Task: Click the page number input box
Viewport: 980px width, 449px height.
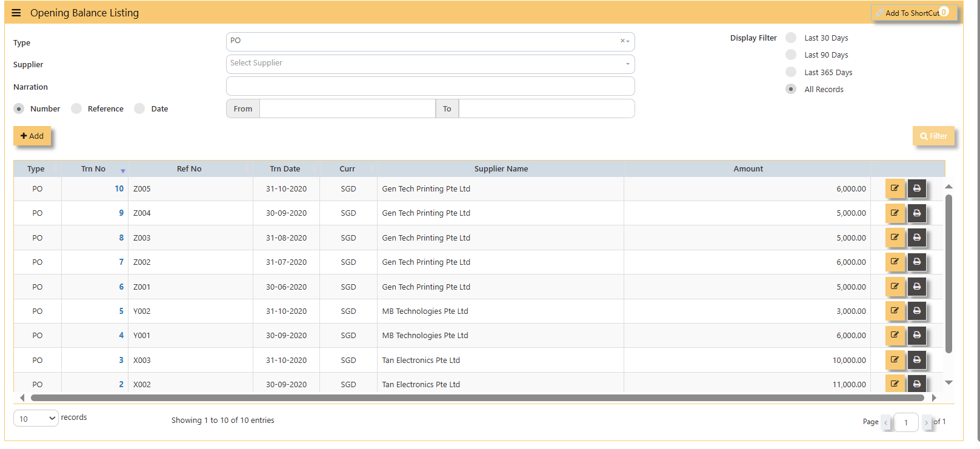Action: point(906,422)
